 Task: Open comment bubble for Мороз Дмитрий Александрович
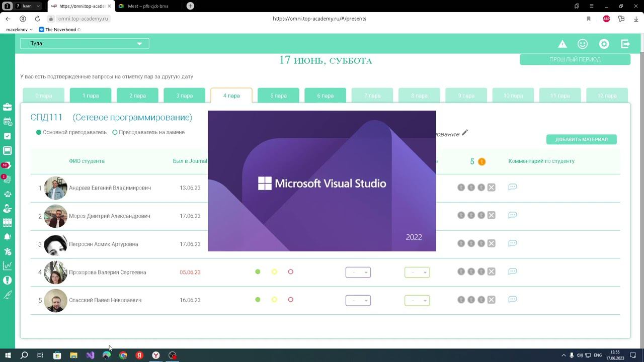(x=513, y=215)
